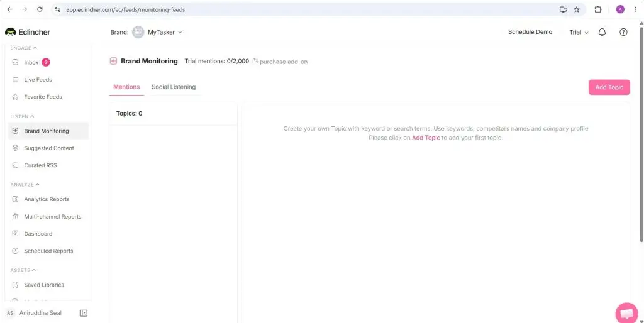644x323 pixels.
Task: Click the Inbox unread count badge
Action: point(46,62)
